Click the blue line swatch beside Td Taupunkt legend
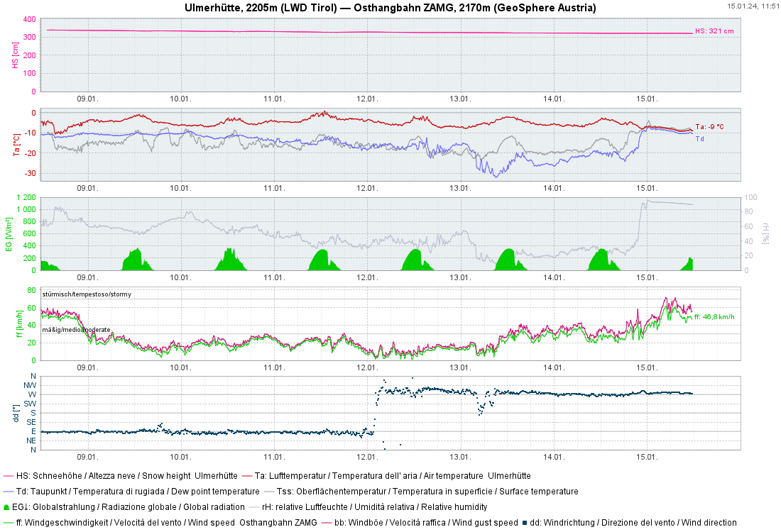781x532 pixels. pyautogui.click(x=9, y=492)
